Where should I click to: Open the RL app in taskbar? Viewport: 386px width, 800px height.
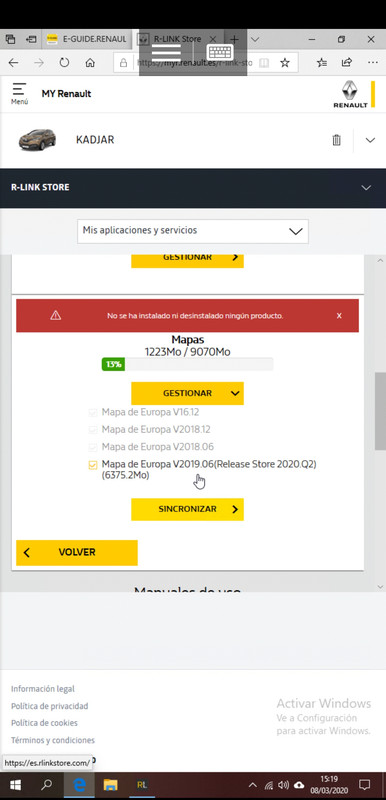(x=142, y=785)
